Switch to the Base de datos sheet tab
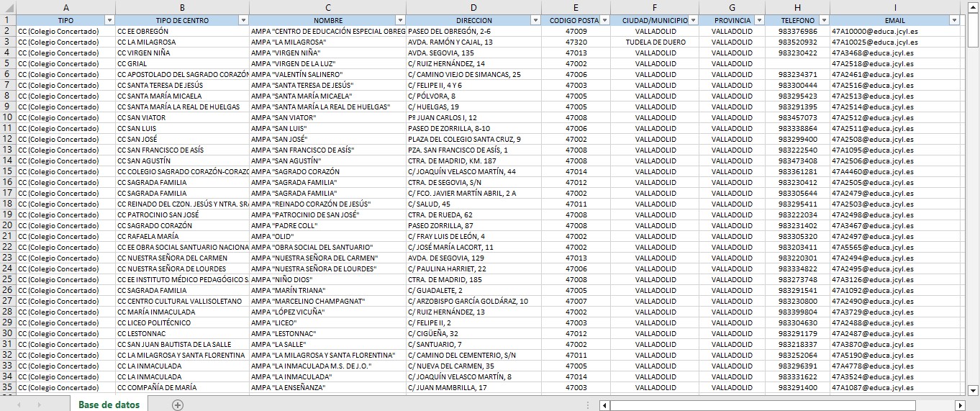Screen dimensions: 980x411 (109, 405)
